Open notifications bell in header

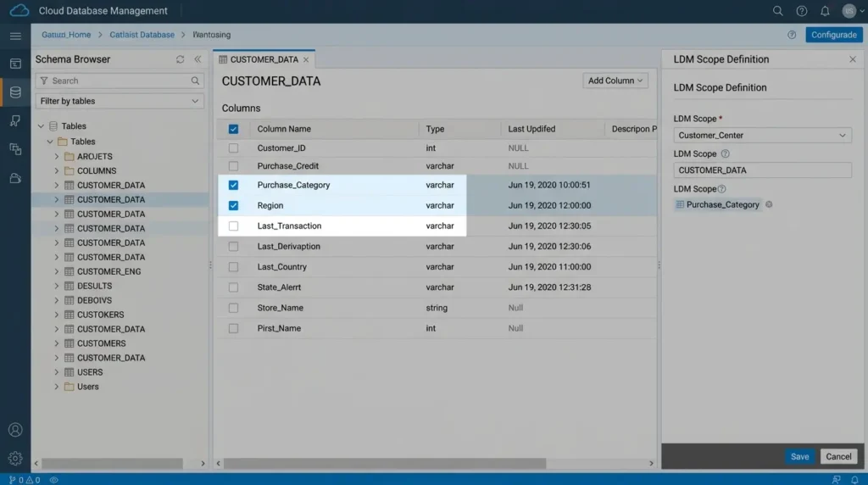click(825, 10)
